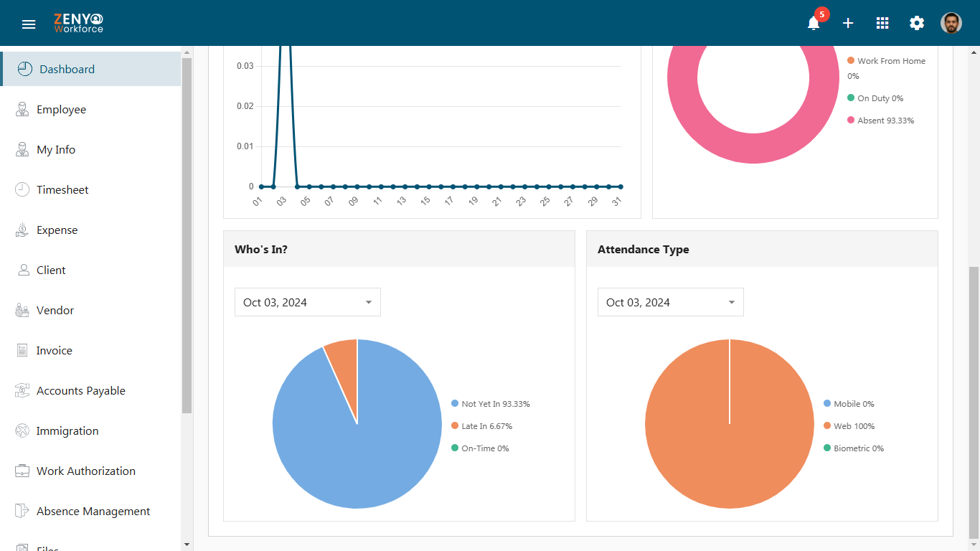Click the Employee sidebar icon
Viewport: 980px width, 551px height.
coord(22,109)
